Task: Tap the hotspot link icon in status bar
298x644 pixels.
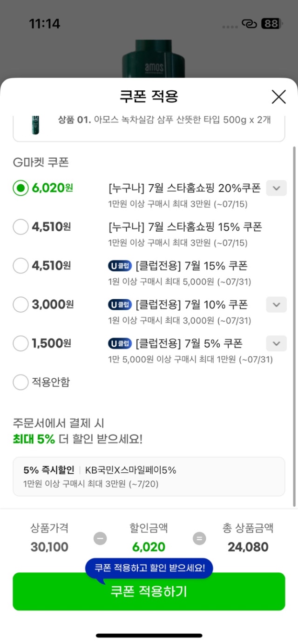Action: (250, 23)
